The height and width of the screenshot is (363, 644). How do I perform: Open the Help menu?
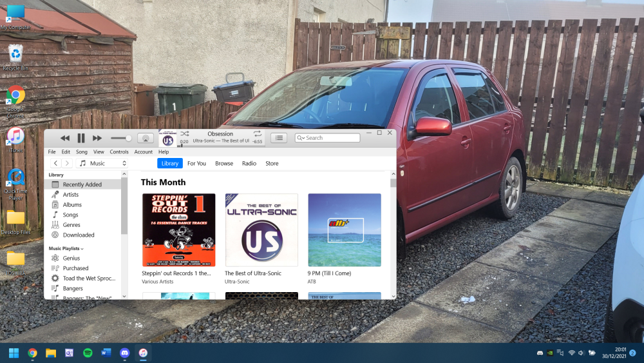pyautogui.click(x=164, y=152)
